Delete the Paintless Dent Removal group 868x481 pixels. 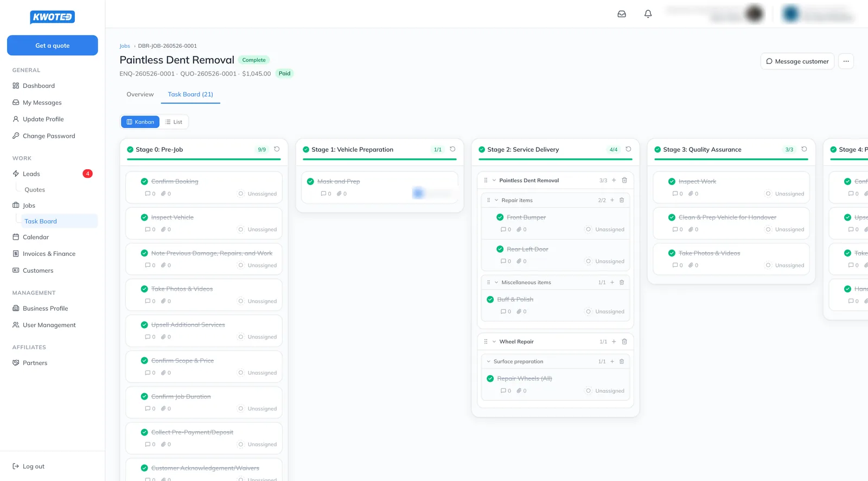[624, 180]
